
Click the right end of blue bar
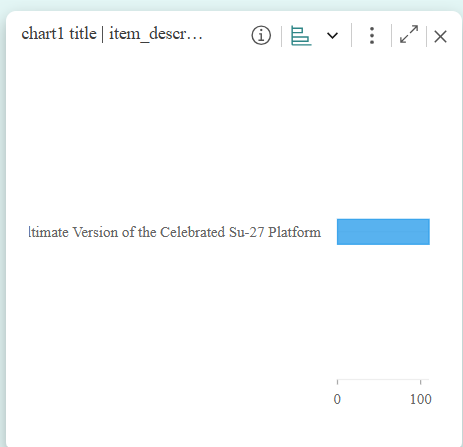coord(427,232)
